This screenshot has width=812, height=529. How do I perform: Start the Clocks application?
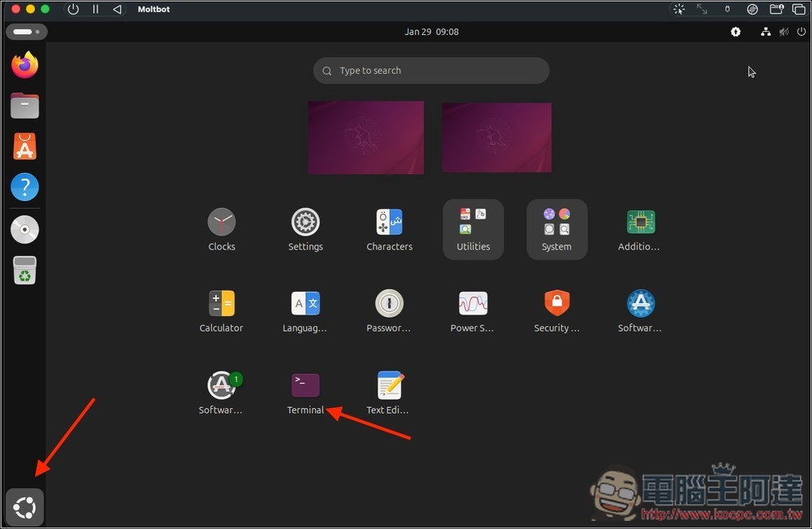click(221, 220)
